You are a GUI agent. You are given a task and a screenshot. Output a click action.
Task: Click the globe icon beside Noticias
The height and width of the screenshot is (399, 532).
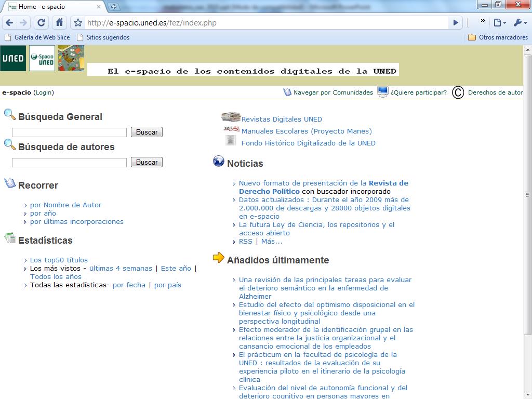[x=219, y=161]
